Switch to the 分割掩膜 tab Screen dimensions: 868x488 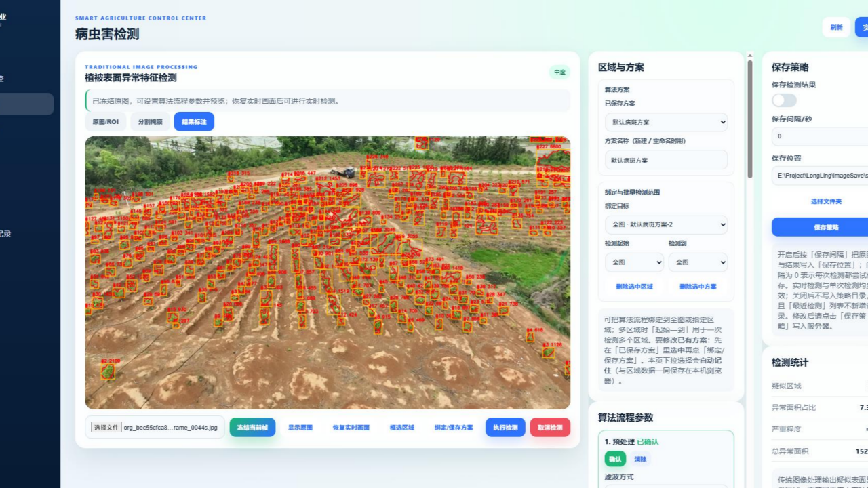click(x=151, y=121)
